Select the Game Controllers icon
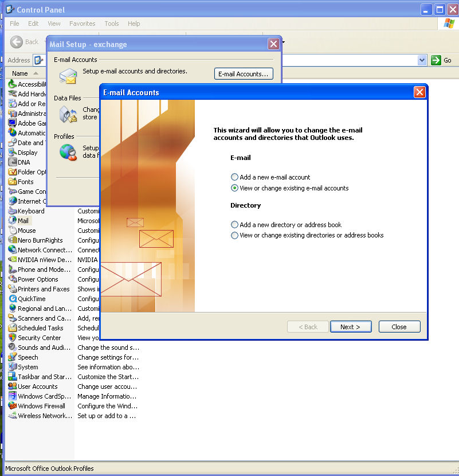 coord(13,191)
